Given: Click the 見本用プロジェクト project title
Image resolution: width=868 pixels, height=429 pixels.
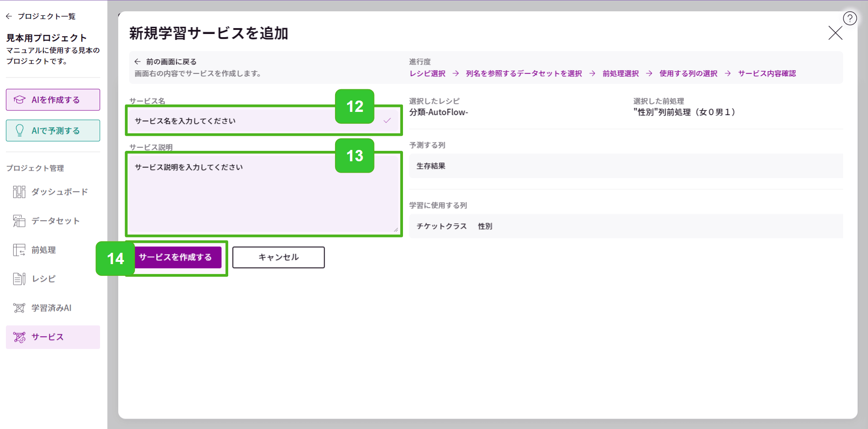Looking at the screenshot, I should click(x=46, y=38).
